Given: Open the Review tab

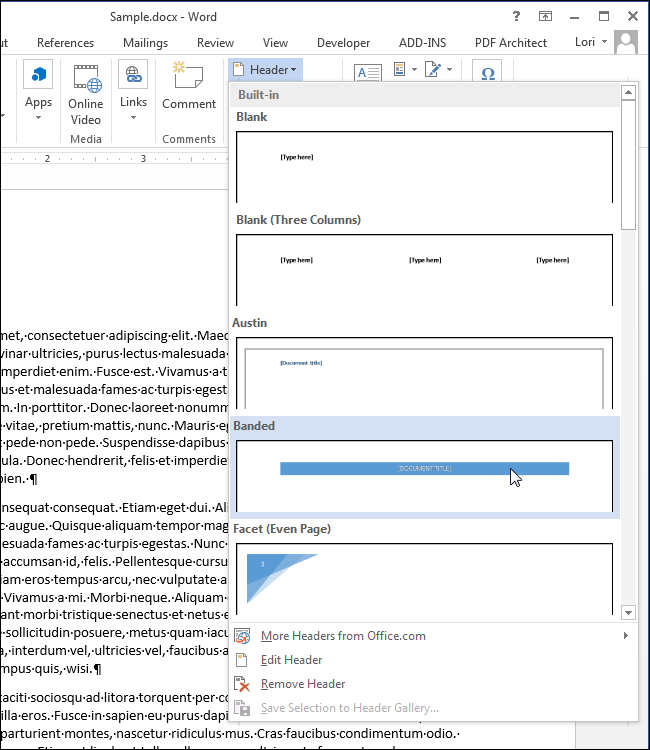Looking at the screenshot, I should (x=215, y=43).
